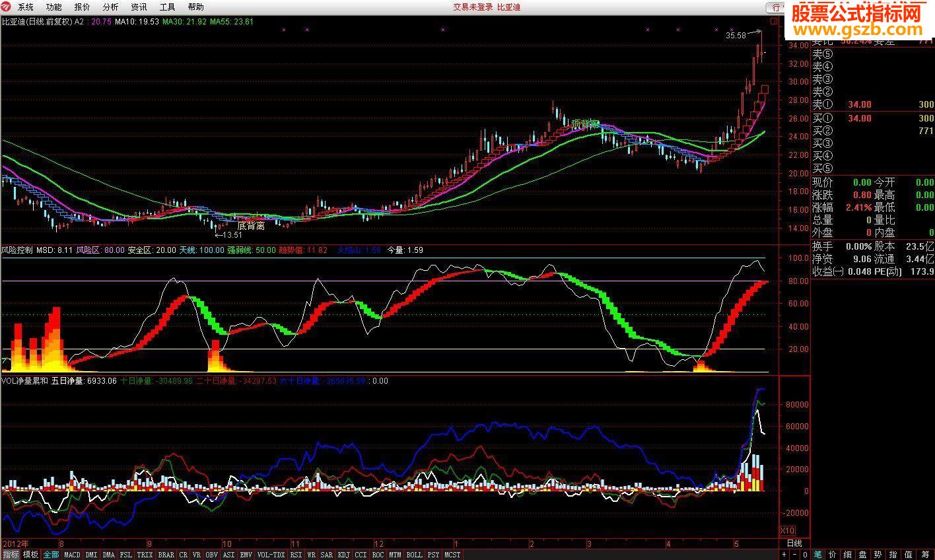Click the minus zoom button in side panel

[x=796, y=555]
